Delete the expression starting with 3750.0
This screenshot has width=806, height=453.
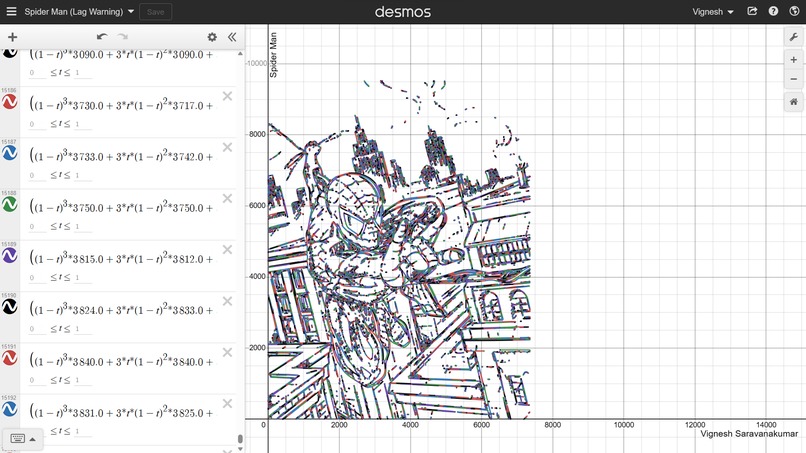click(x=227, y=198)
